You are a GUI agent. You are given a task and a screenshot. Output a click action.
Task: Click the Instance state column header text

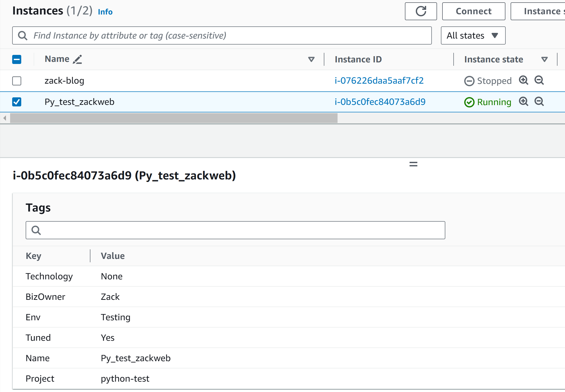494,59
